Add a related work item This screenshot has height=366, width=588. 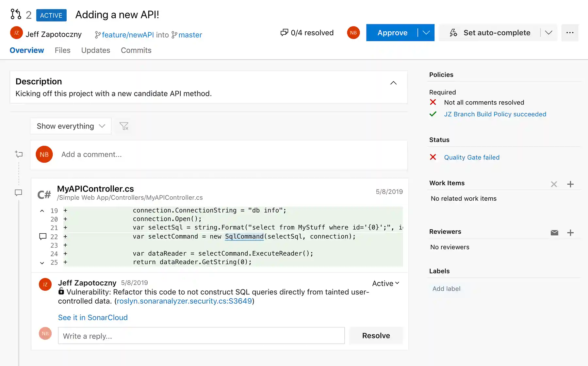tap(571, 184)
